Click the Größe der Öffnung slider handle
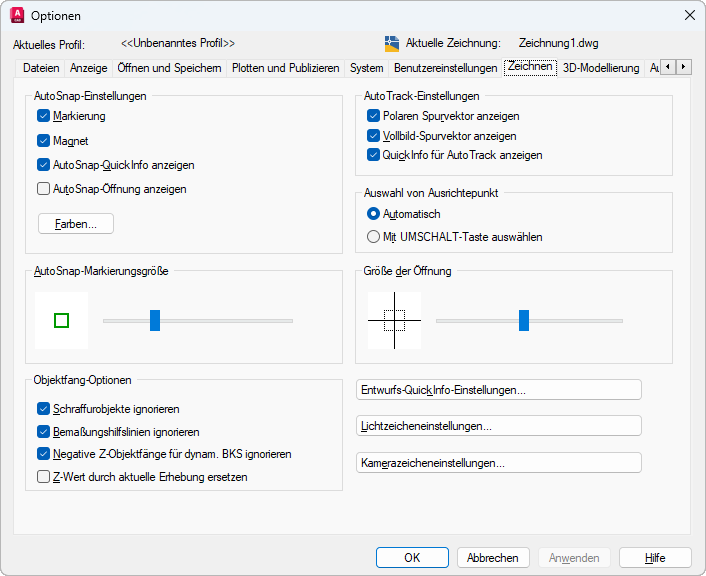Image resolution: width=706 pixels, height=576 pixels. (x=524, y=320)
